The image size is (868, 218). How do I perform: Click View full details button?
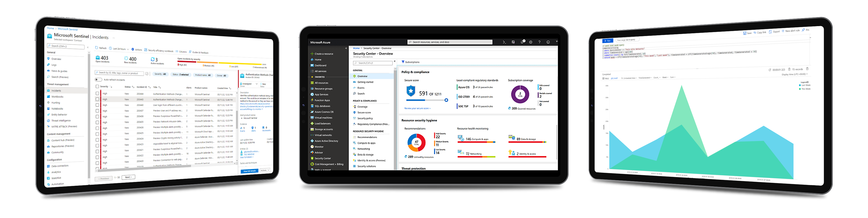coord(249,171)
